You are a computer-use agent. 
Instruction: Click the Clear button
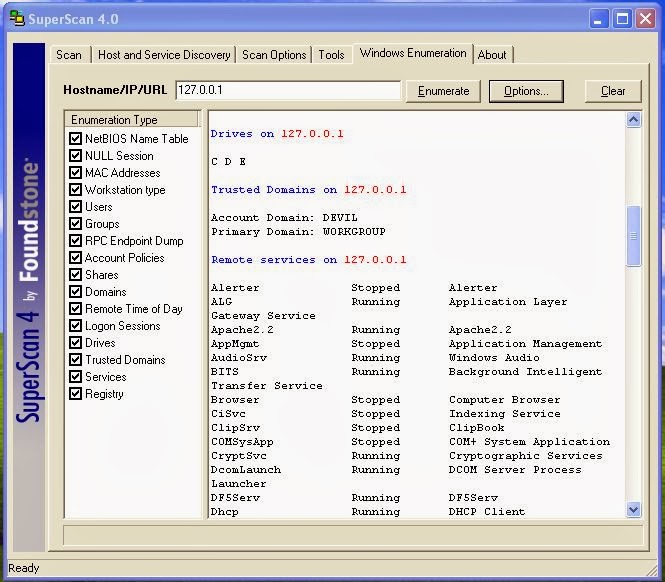pyautogui.click(x=613, y=91)
